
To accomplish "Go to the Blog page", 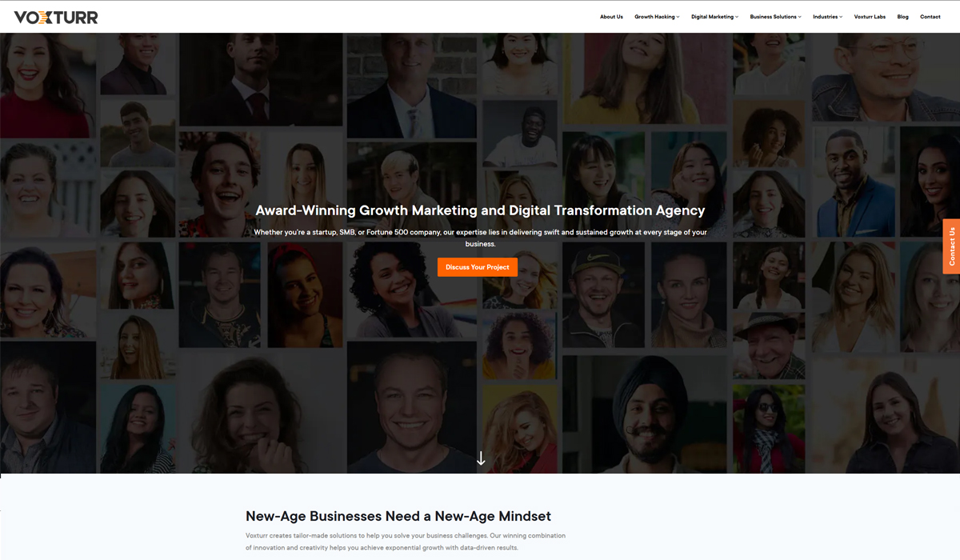I will [902, 17].
